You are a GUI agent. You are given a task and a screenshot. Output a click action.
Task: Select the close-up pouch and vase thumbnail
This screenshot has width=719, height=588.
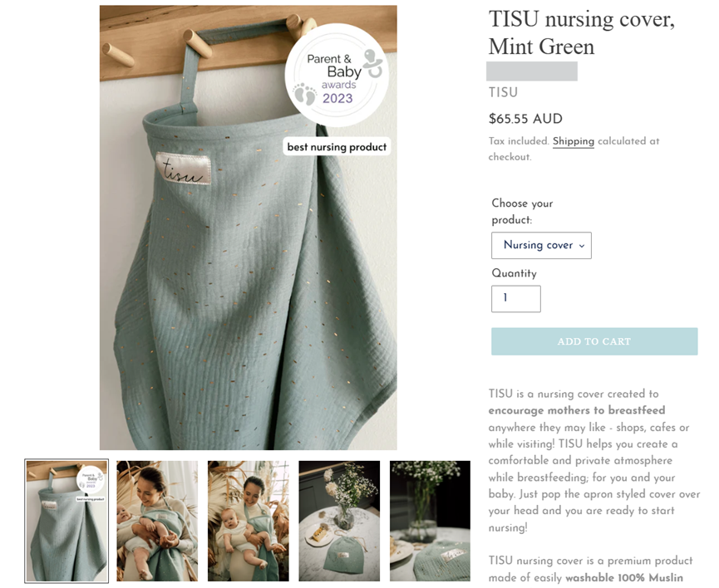click(x=430, y=521)
